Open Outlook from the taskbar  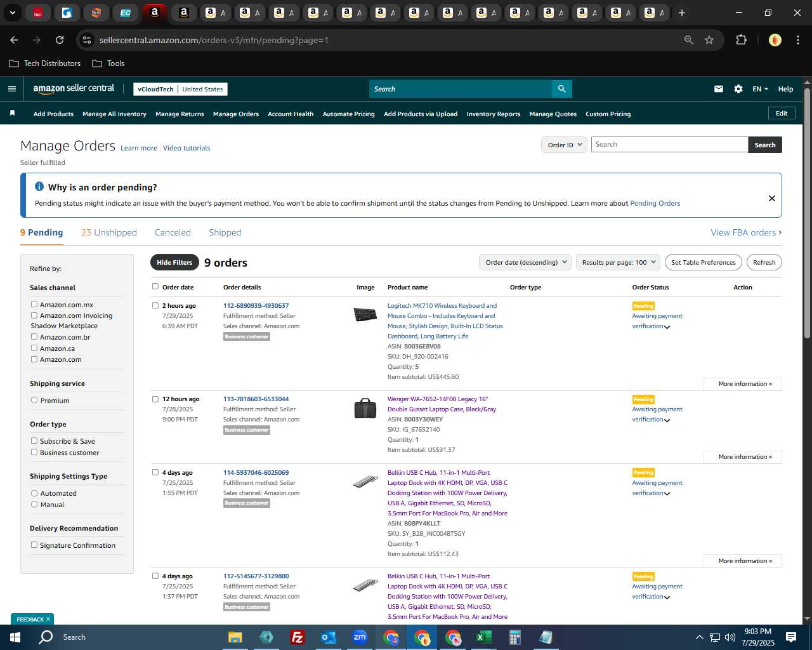tap(328, 637)
